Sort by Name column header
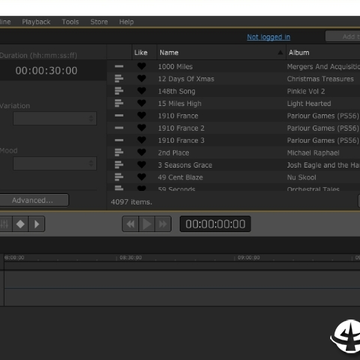Viewport: 360px width, 360px height. pos(169,53)
